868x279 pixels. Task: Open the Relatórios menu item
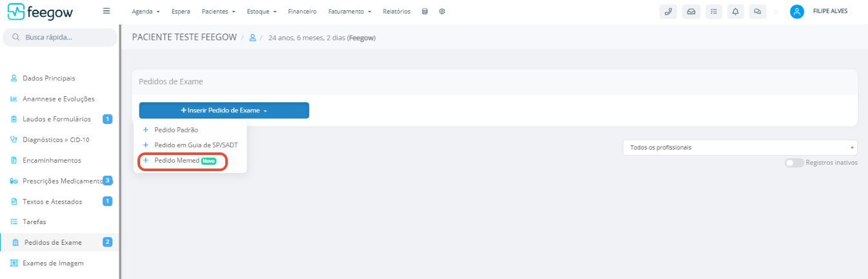pos(396,12)
